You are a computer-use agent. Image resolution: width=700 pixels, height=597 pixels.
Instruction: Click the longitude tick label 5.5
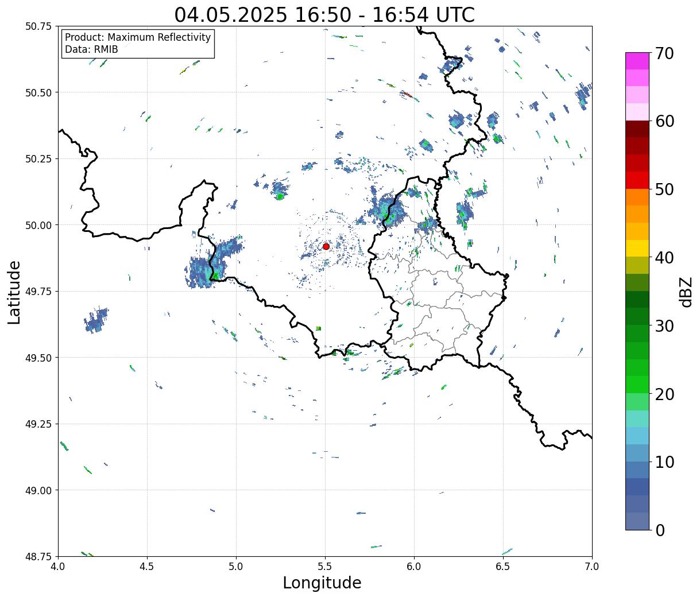tap(325, 567)
